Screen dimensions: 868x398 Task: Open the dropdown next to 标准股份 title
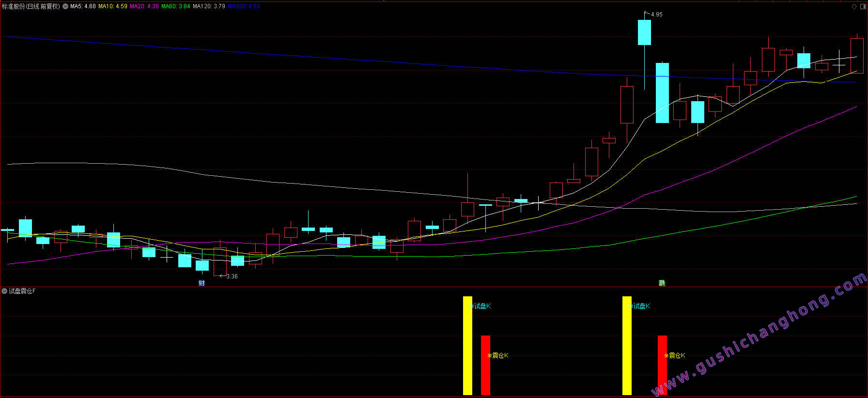pyautogui.click(x=65, y=6)
